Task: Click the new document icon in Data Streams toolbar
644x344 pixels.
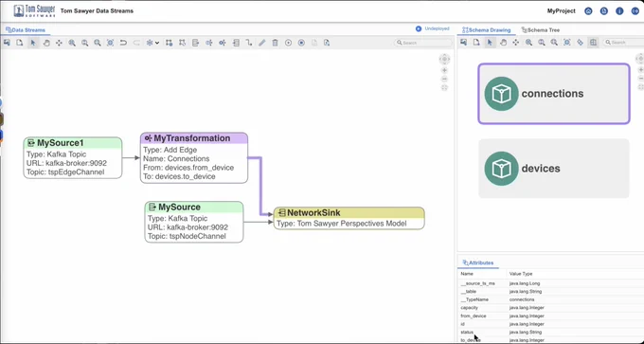Action: pyautogui.click(x=19, y=43)
